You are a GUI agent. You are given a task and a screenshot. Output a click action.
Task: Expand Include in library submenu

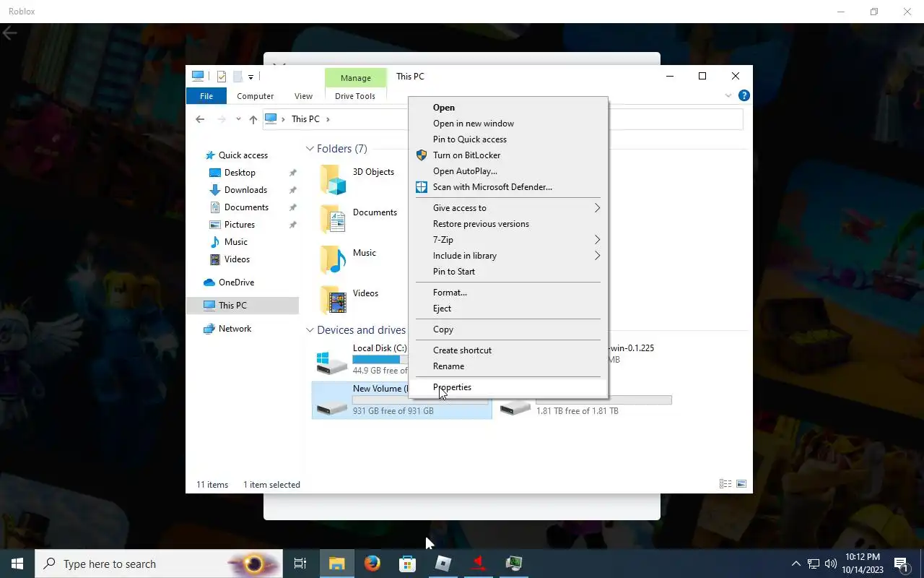pos(508,256)
